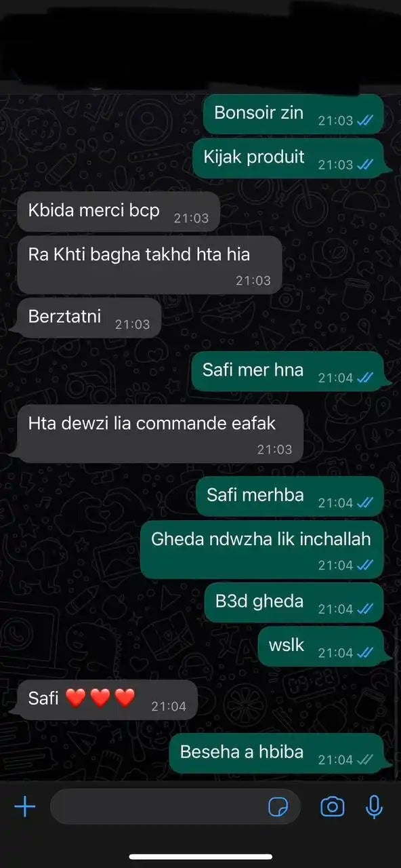Open the camera icon
The image size is (401, 868).
(x=332, y=807)
